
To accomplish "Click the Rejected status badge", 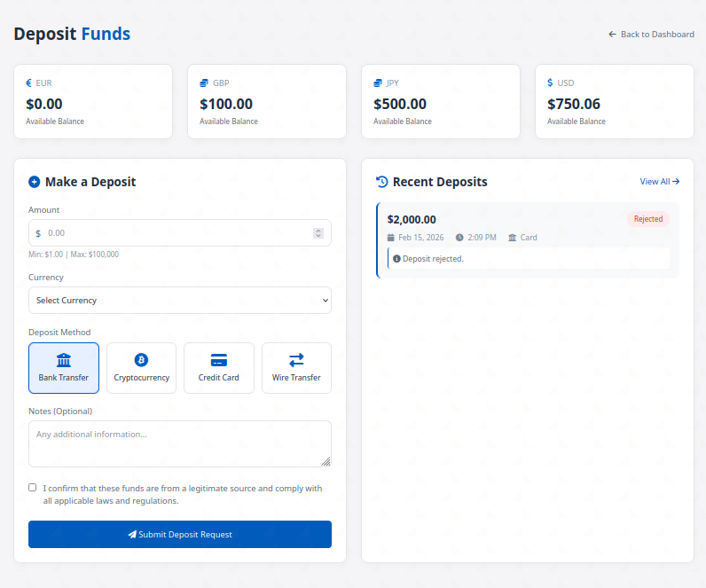I will [648, 219].
